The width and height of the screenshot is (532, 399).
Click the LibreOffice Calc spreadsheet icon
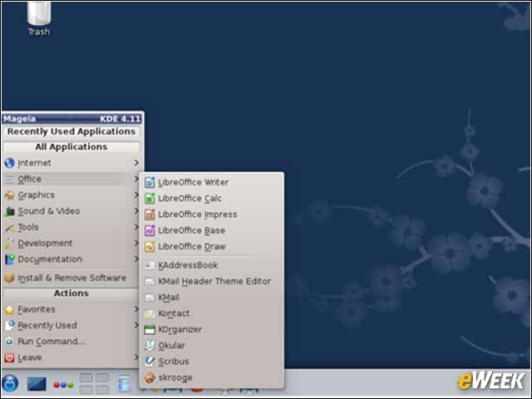(150, 199)
